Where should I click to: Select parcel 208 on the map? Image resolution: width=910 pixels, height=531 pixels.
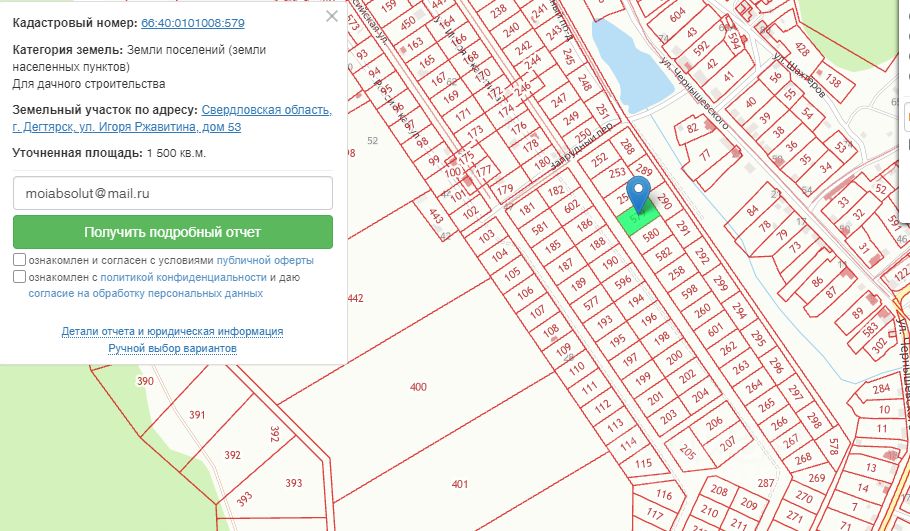[719, 491]
